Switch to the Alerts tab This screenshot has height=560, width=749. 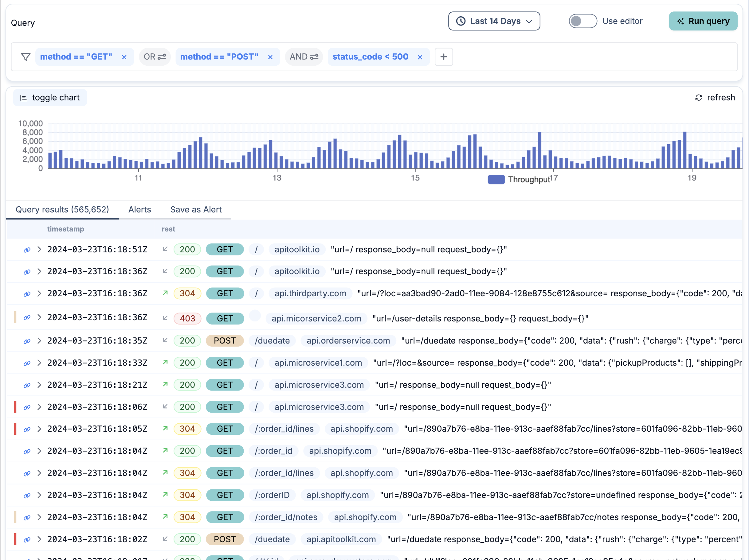coord(139,209)
